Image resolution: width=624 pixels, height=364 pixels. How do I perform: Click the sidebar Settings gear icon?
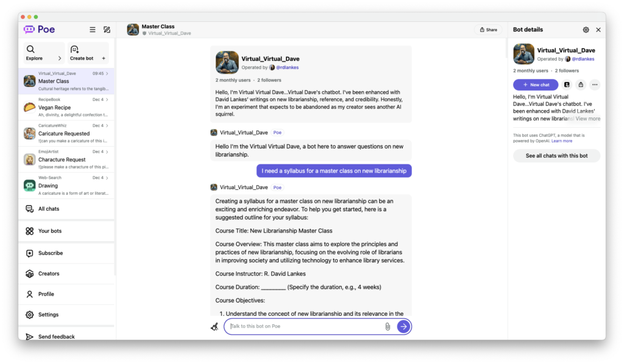29,315
